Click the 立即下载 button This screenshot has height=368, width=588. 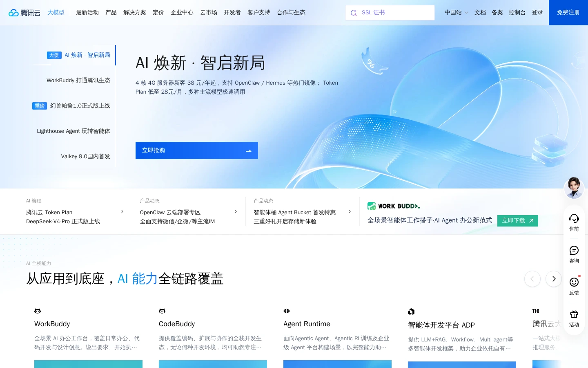click(x=518, y=221)
